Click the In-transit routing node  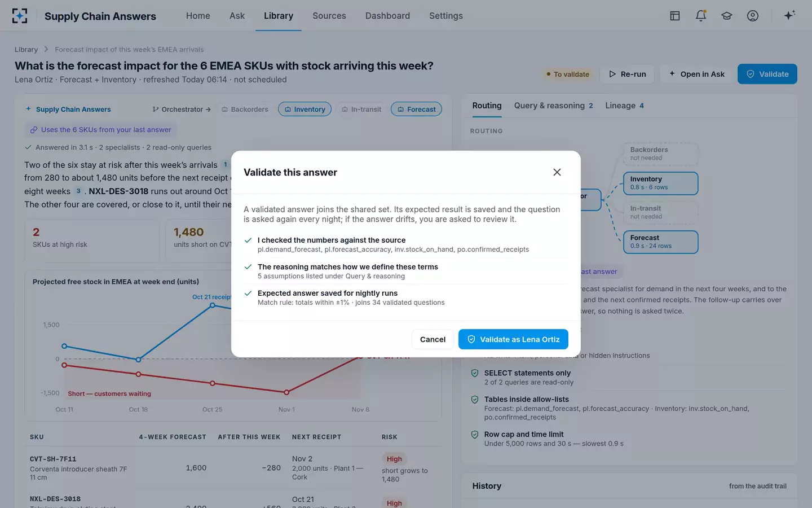pyautogui.click(x=660, y=212)
